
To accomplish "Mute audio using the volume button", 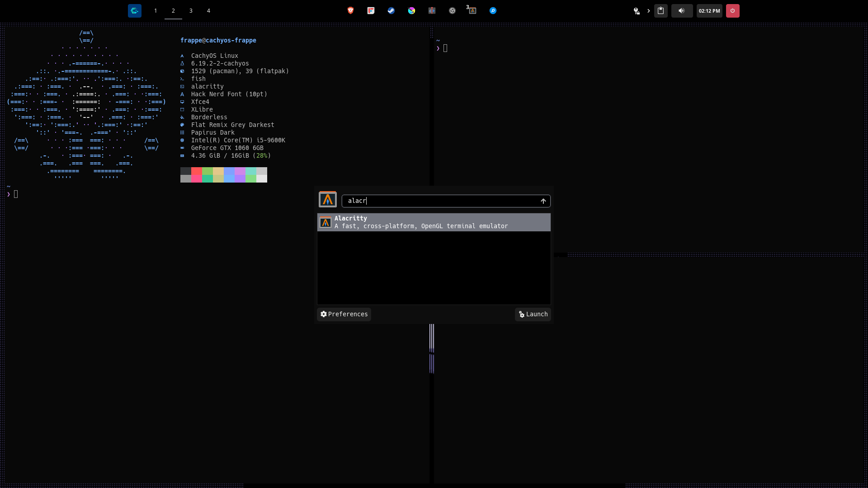I will tap(682, 10).
